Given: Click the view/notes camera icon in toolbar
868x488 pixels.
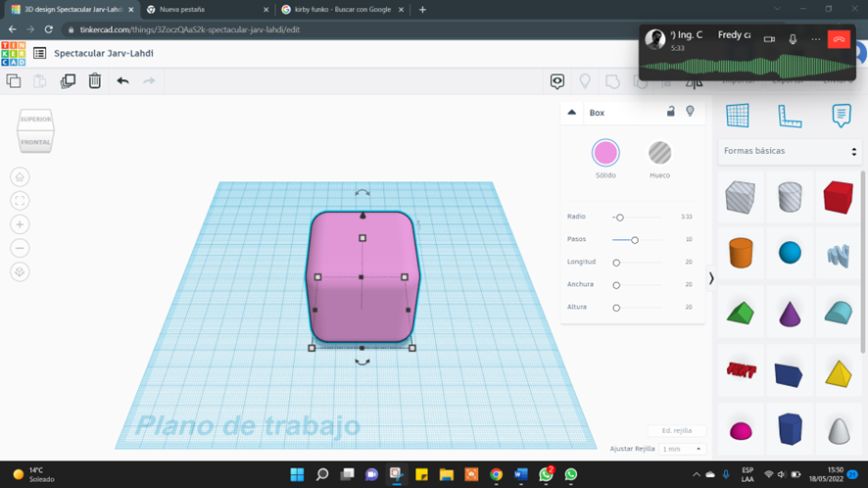Looking at the screenshot, I should coord(556,81).
